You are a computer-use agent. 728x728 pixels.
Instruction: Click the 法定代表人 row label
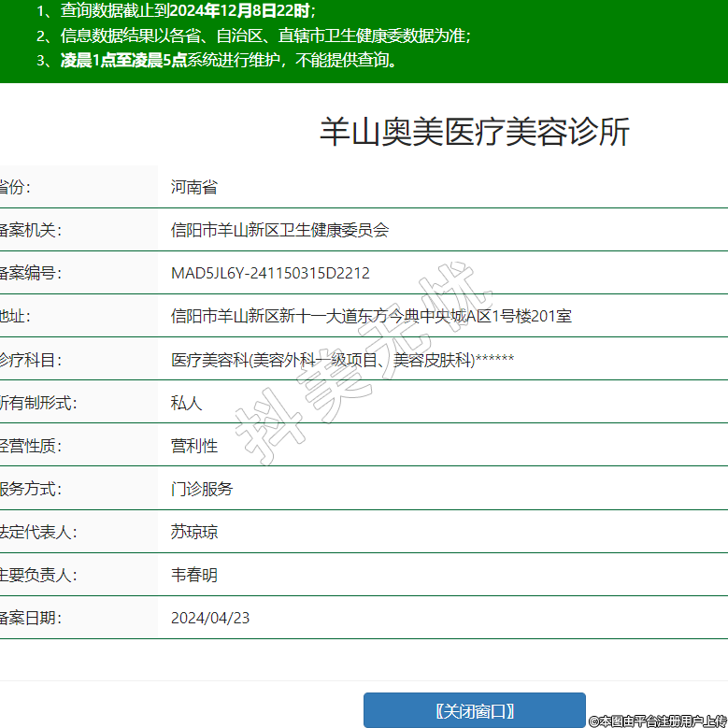pyautogui.click(x=37, y=532)
